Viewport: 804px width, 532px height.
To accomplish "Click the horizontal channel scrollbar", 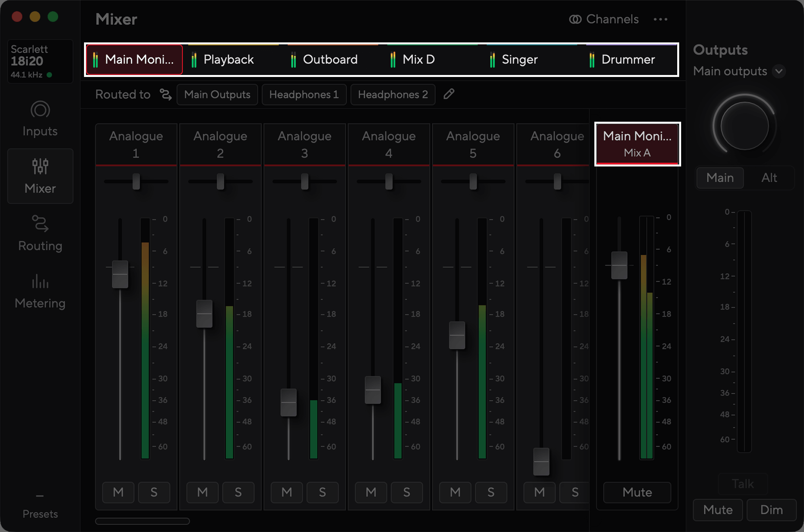I will [x=143, y=521].
